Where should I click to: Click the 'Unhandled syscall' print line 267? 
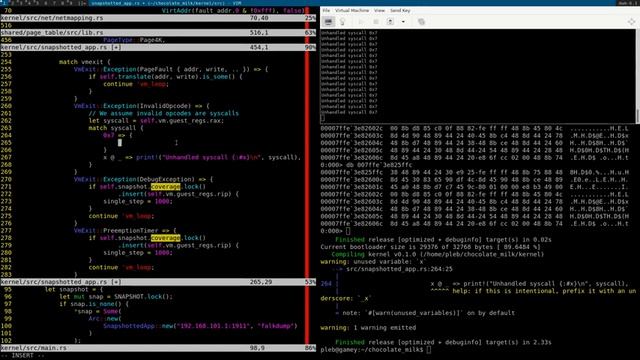point(202,158)
